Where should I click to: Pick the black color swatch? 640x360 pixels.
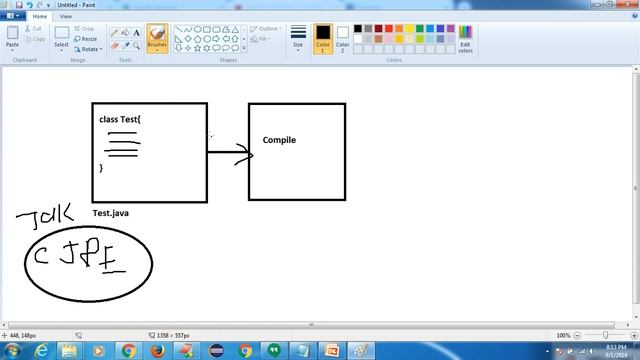(358, 29)
